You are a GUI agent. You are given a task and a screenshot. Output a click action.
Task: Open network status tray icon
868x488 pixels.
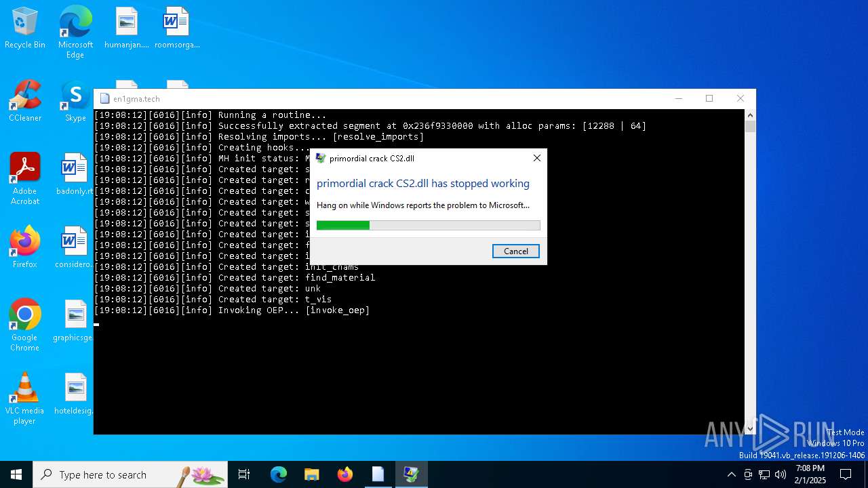764,474
